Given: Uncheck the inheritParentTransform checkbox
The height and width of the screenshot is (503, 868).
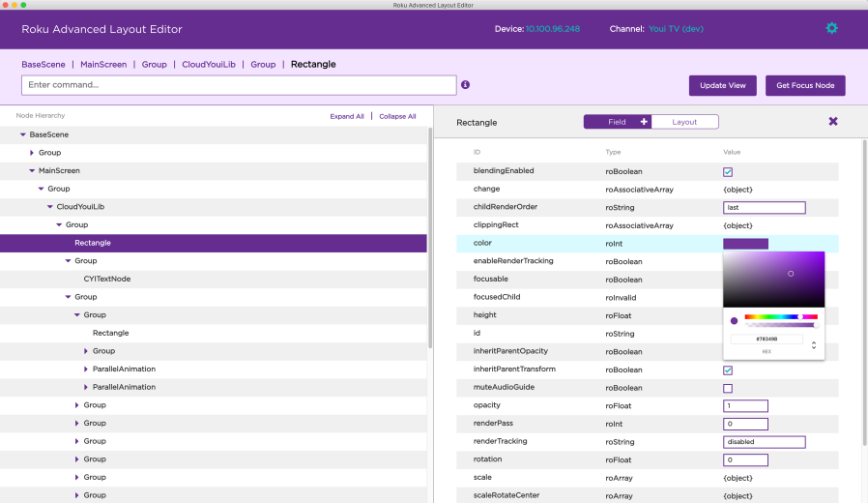Looking at the screenshot, I should 728,370.
